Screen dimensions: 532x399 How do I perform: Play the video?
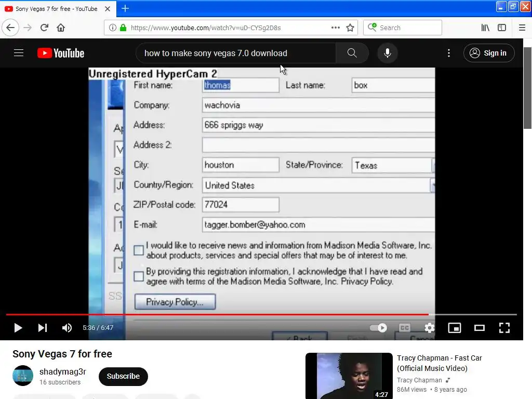click(x=18, y=328)
